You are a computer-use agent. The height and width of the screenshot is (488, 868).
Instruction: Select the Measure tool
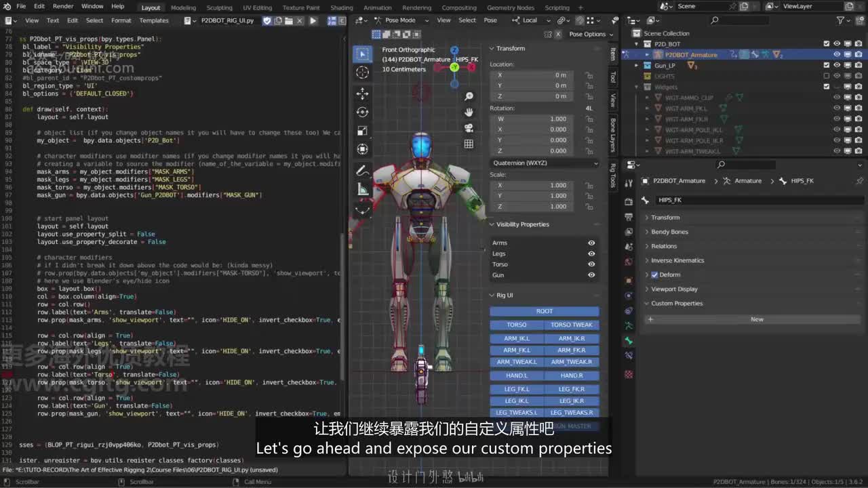click(x=363, y=189)
